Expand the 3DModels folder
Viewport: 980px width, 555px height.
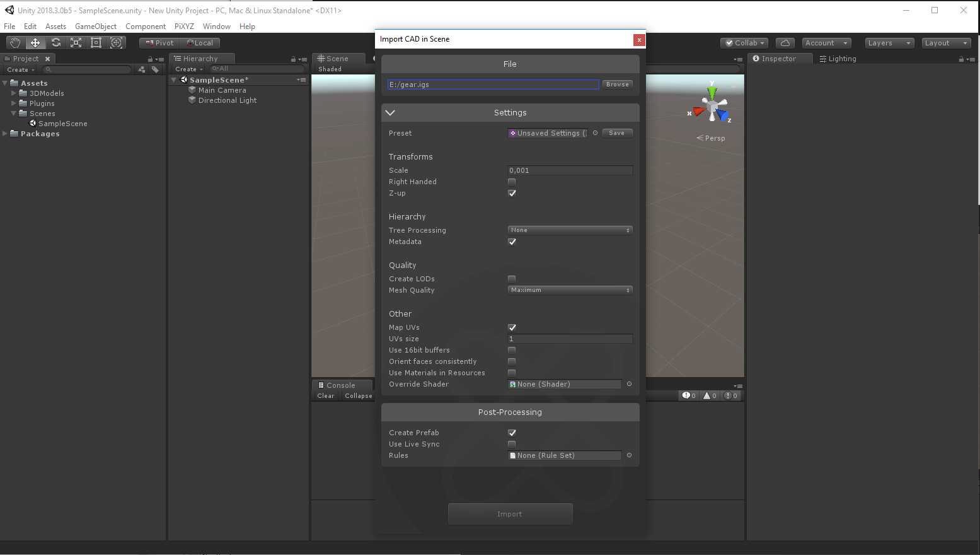14,93
